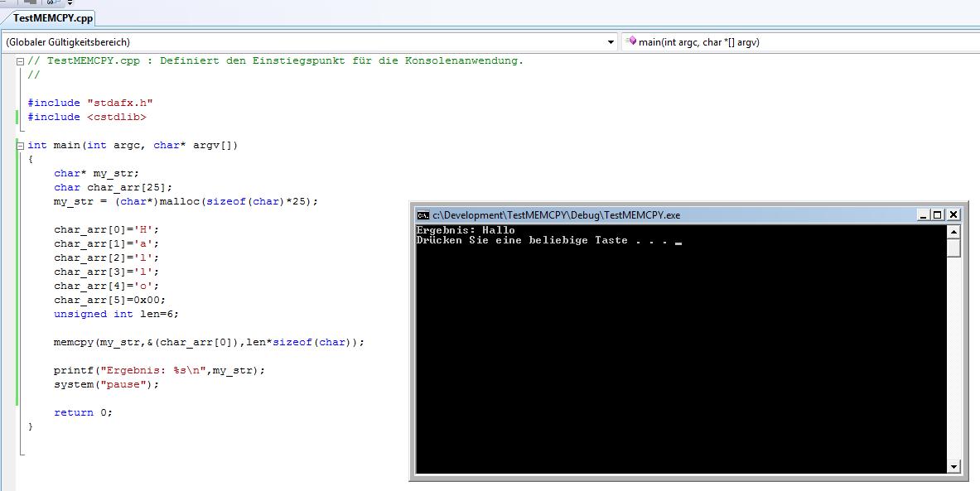Select the TestMEMCPY.cpp editor tab

53,18
